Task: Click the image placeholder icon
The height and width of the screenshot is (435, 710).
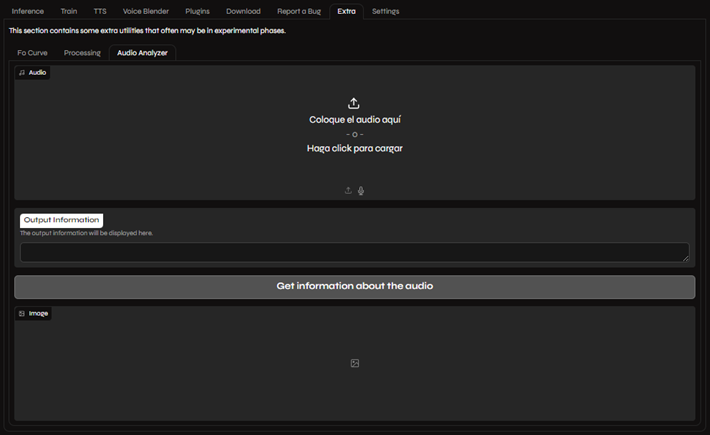Action: point(355,363)
